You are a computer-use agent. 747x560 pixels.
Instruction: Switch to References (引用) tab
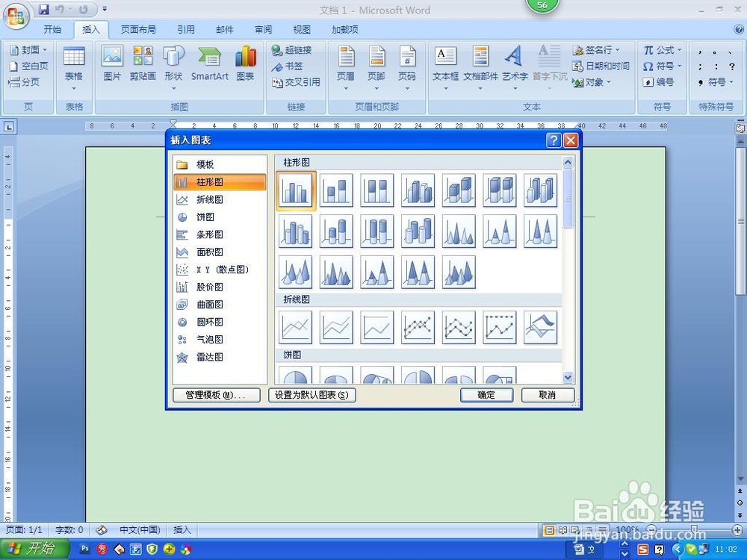click(x=186, y=30)
